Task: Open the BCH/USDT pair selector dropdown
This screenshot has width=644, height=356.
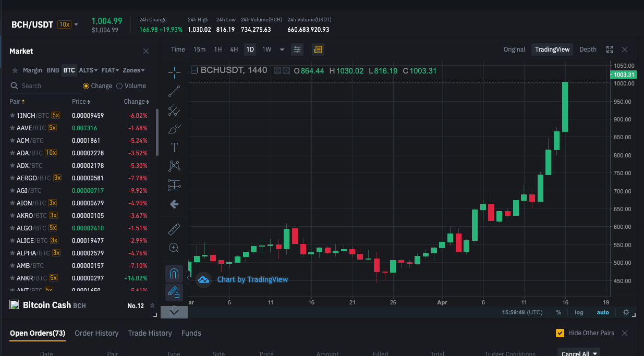Action: [76, 24]
